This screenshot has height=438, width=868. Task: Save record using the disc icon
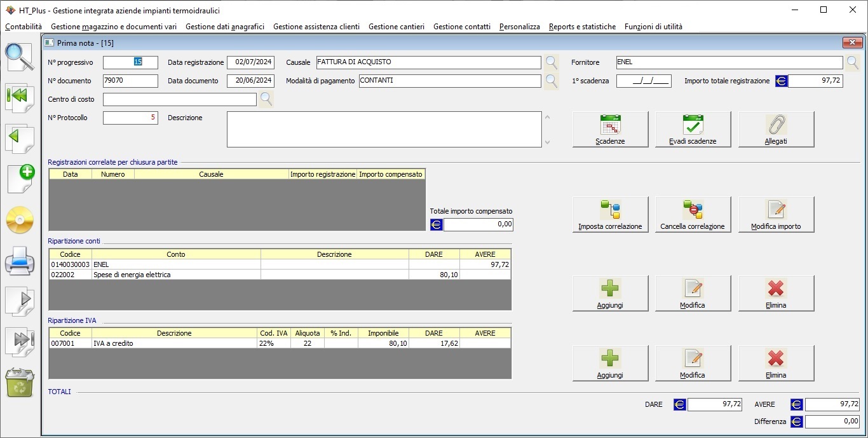20,221
